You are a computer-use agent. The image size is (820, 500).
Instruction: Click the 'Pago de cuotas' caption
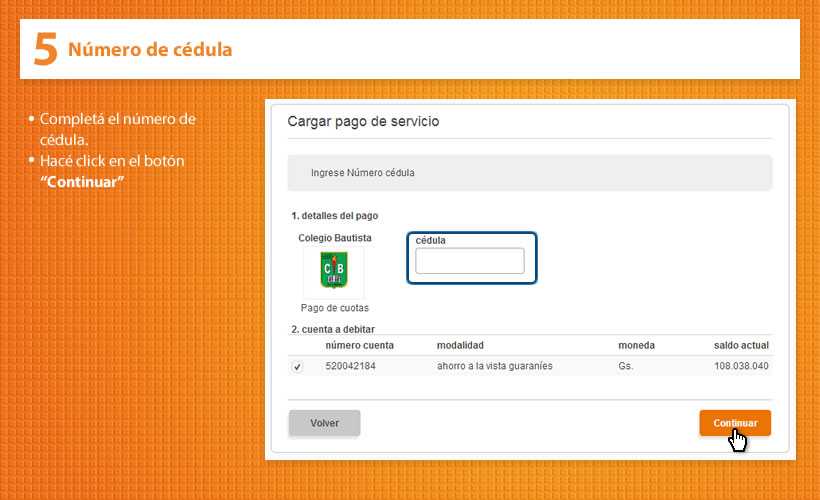334,308
